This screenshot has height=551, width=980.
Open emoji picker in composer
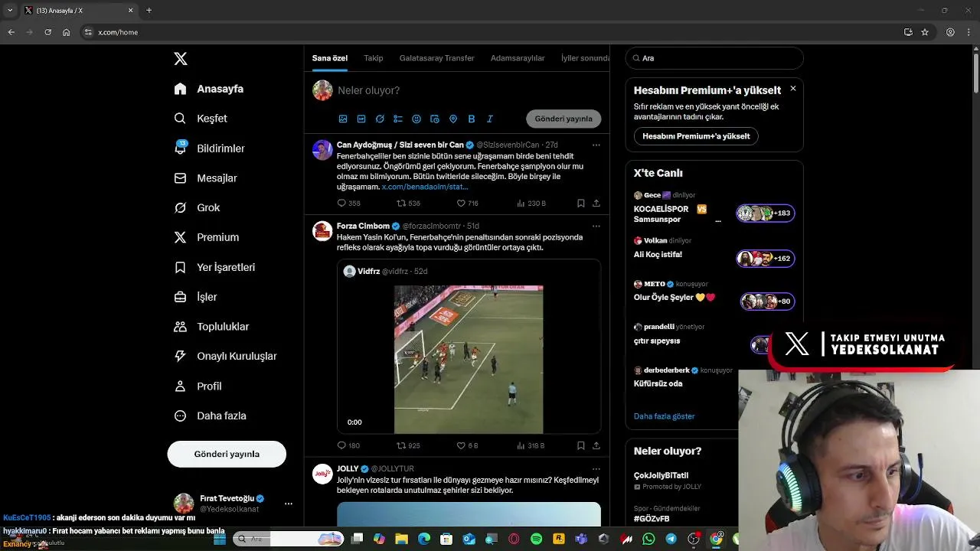pos(416,119)
